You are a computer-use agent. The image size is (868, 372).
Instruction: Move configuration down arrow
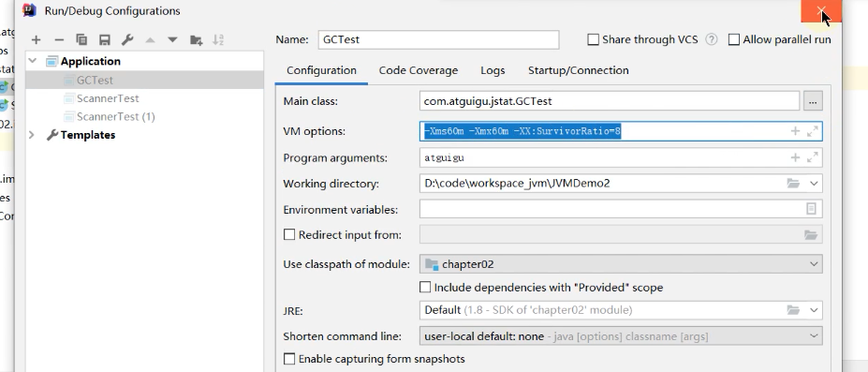[x=172, y=40]
